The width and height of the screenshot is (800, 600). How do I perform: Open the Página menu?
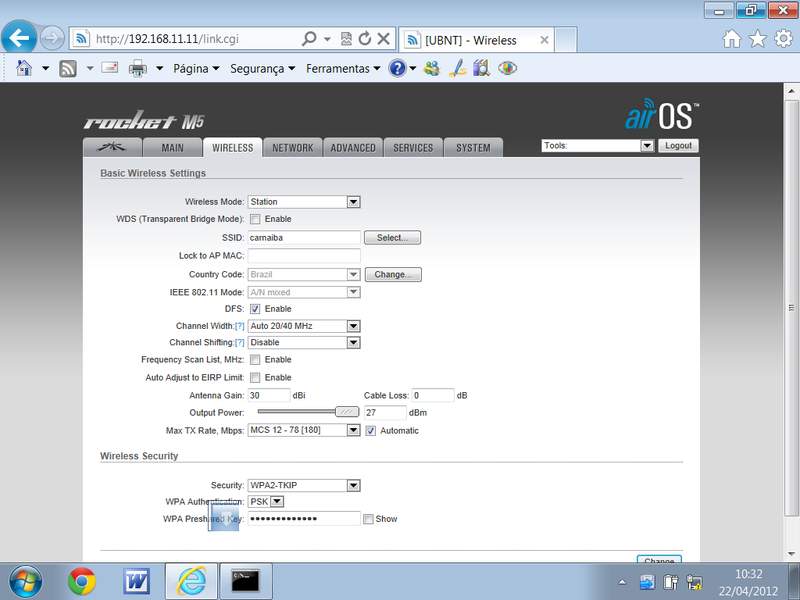coord(196,68)
